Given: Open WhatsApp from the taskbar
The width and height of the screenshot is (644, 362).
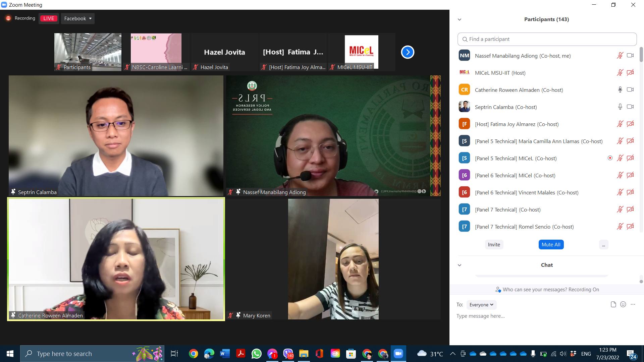Looking at the screenshot, I should 256,354.
